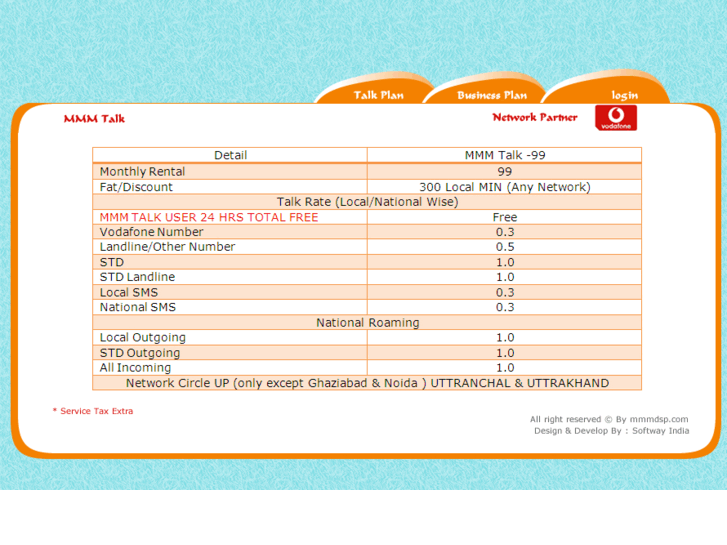Click the Local Outgoing row label

coord(143,337)
